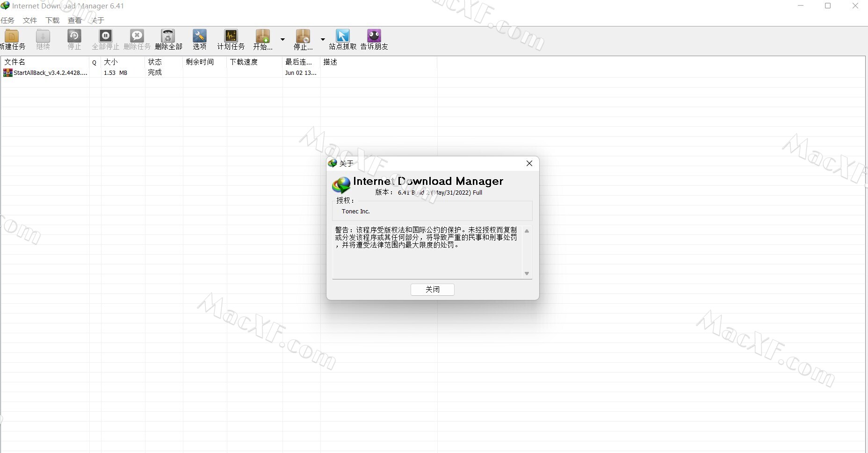Click the Delete All (删除全部) toolbar icon

pos(168,36)
